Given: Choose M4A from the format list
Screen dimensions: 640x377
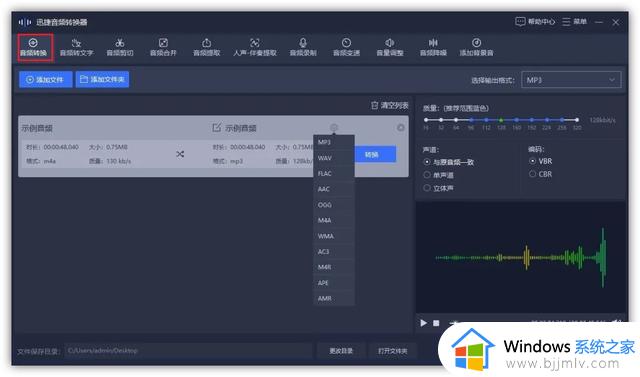Looking at the screenshot, I should 333,220.
